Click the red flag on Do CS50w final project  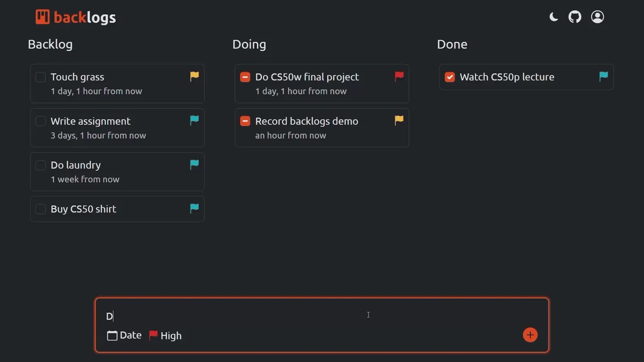(399, 76)
